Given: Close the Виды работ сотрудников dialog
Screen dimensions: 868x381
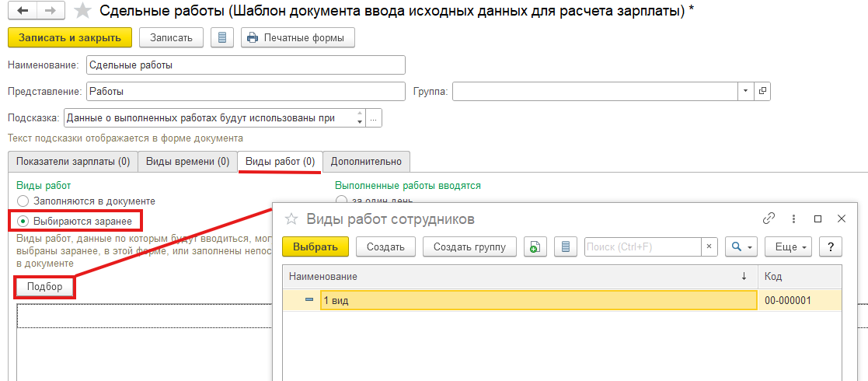Looking at the screenshot, I should tap(842, 218).
